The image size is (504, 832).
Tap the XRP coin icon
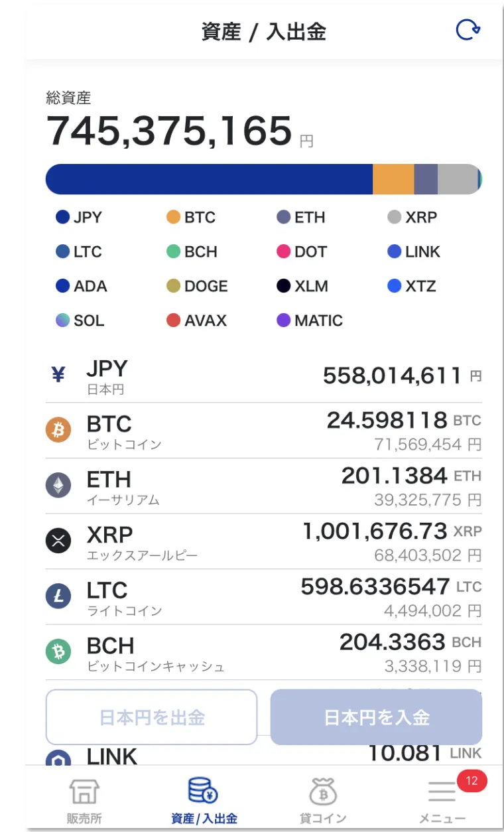(x=58, y=541)
